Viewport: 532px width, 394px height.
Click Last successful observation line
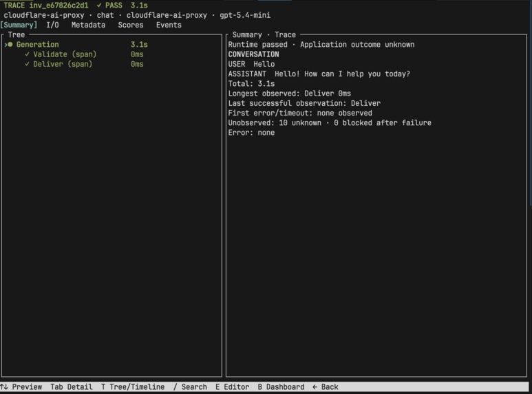click(x=304, y=103)
